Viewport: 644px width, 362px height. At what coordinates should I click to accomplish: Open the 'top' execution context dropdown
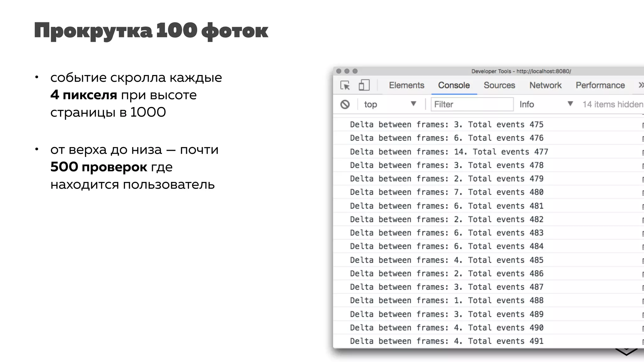pos(390,104)
